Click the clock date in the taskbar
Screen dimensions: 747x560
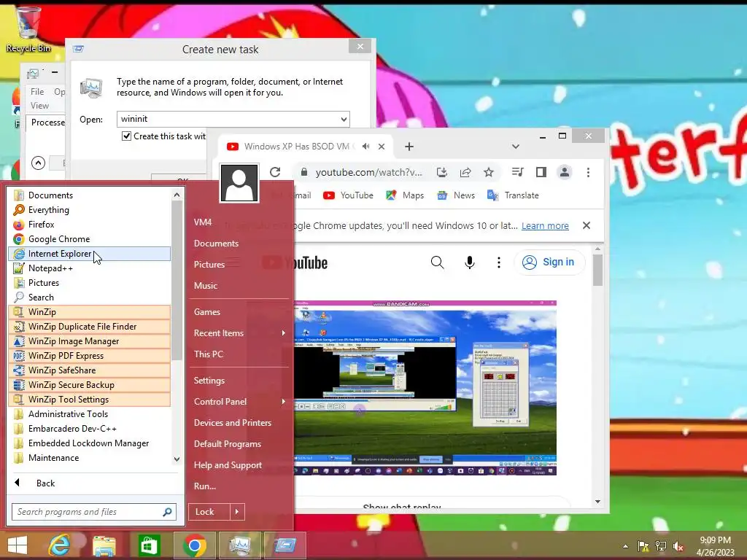pos(715,553)
